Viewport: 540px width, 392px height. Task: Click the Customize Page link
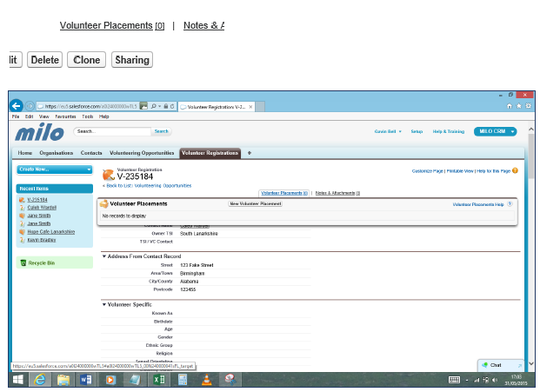(427, 171)
